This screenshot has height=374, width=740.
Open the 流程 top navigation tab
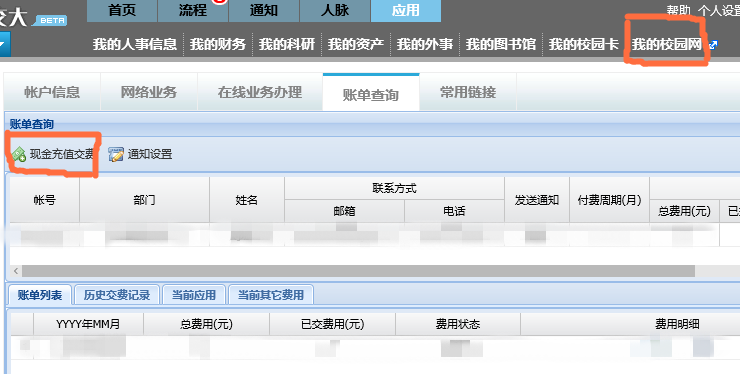tap(193, 10)
